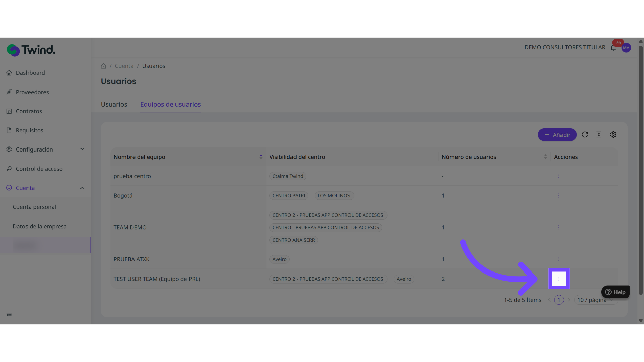This screenshot has height=362, width=644.
Task: Refresh the teams table
Action: (x=585, y=135)
